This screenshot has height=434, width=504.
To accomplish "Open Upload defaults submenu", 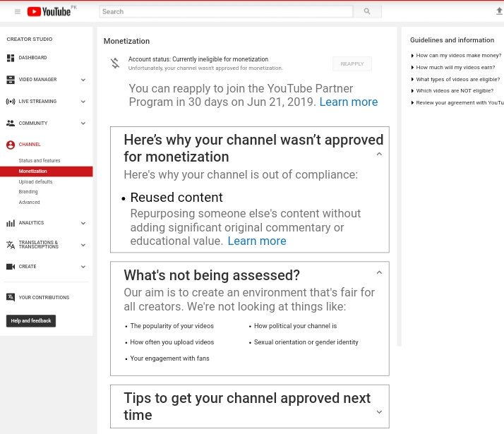I will [35, 181].
